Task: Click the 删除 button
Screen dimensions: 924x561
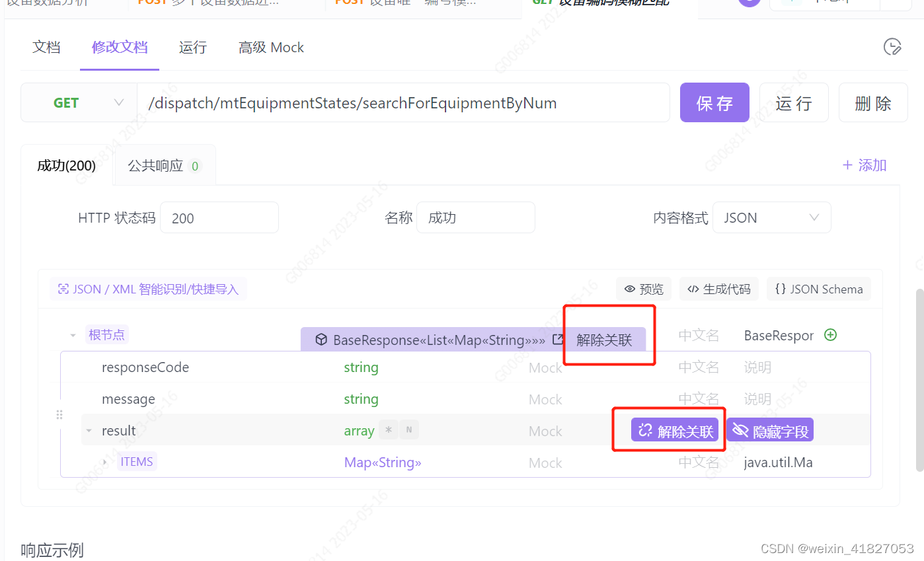Action: (x=873, y=102)
